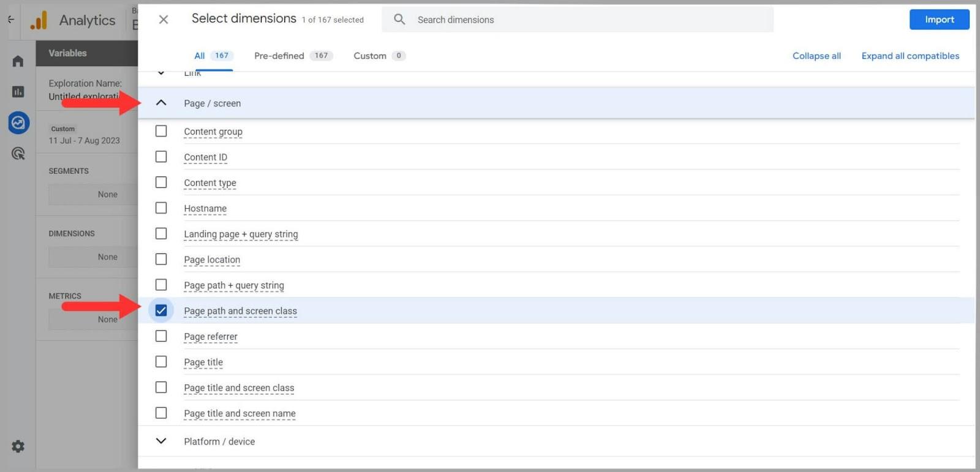The width and height of the screenshot is (980, 472).
Task: Open the Home icon in left sidebar
Action: [18, 61]
